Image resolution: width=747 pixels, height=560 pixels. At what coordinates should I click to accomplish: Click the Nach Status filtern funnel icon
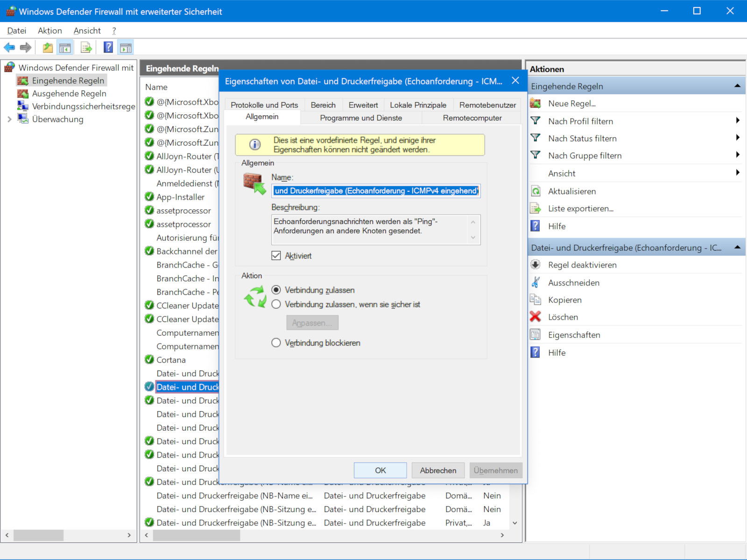pos(536,138)
